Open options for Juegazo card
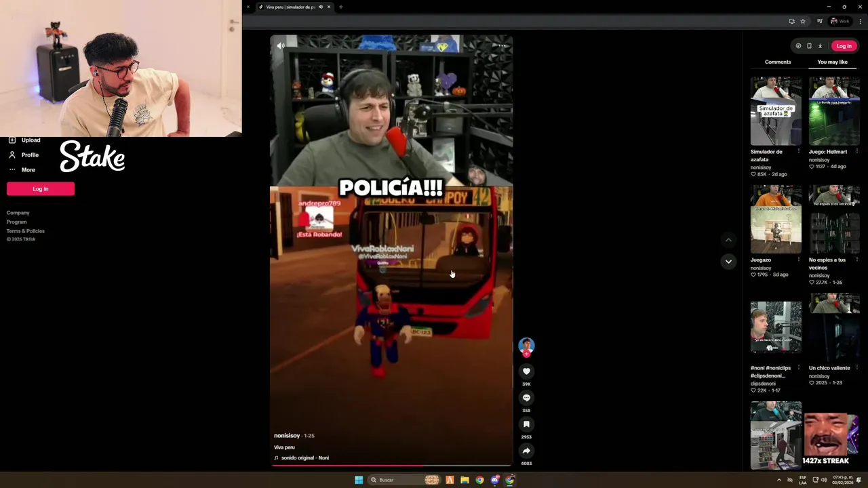Viewport: 868px width, 488px height. tap(798, 260)
